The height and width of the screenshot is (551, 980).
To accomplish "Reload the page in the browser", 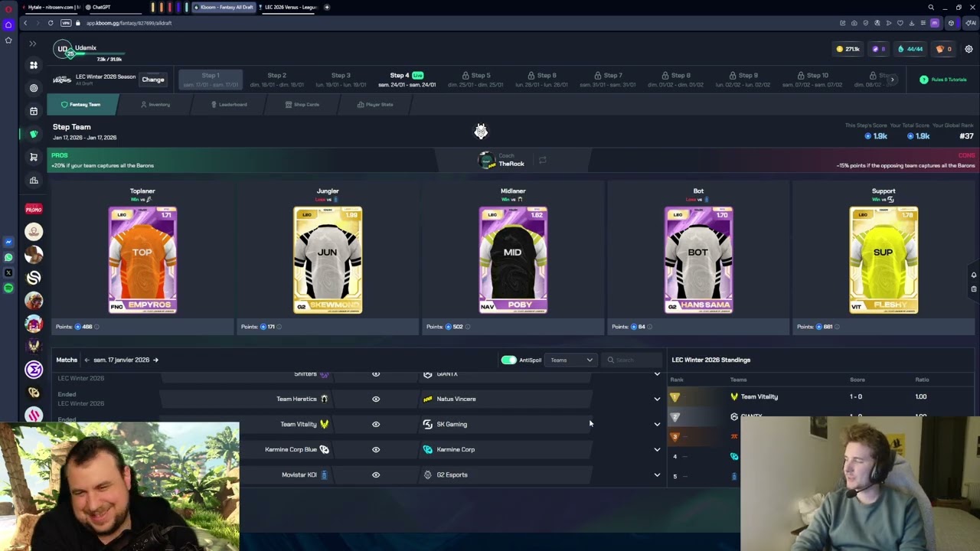I will [51, 23].
